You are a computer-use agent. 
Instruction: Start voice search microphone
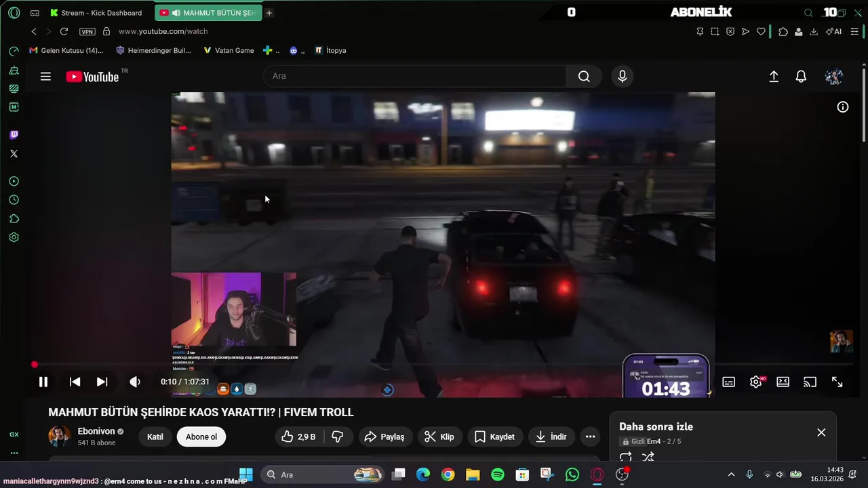pos(623,77)
